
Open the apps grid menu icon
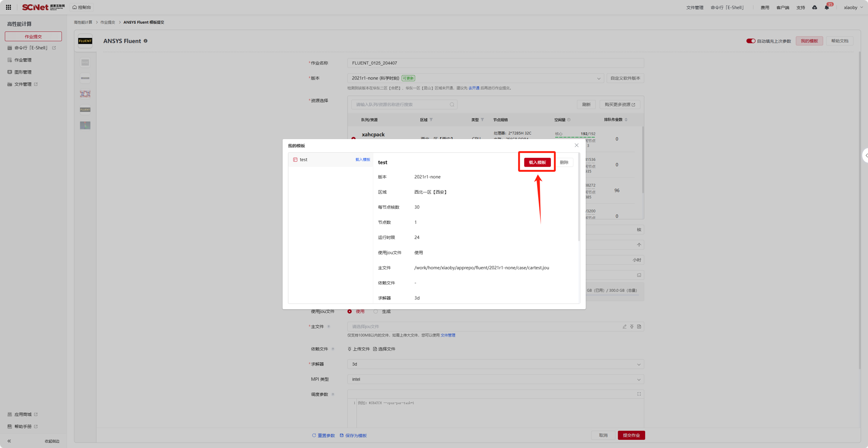[x=8, y=7]
